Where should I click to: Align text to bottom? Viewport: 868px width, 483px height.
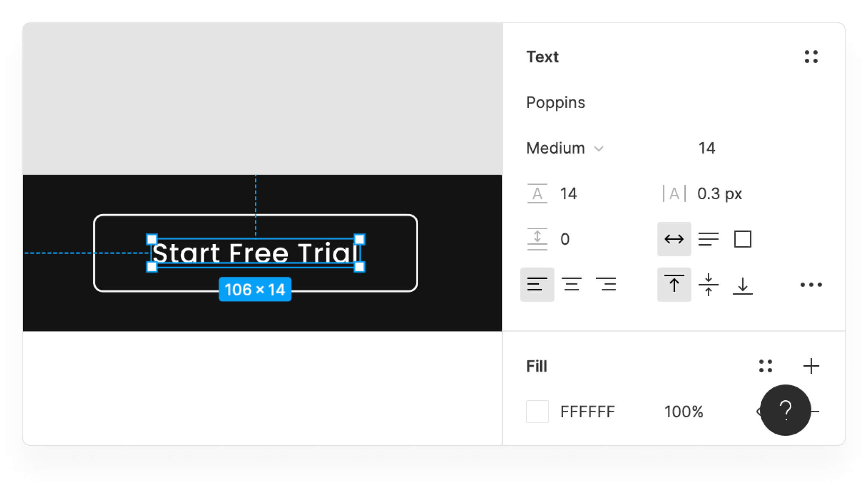pos(743,284)
